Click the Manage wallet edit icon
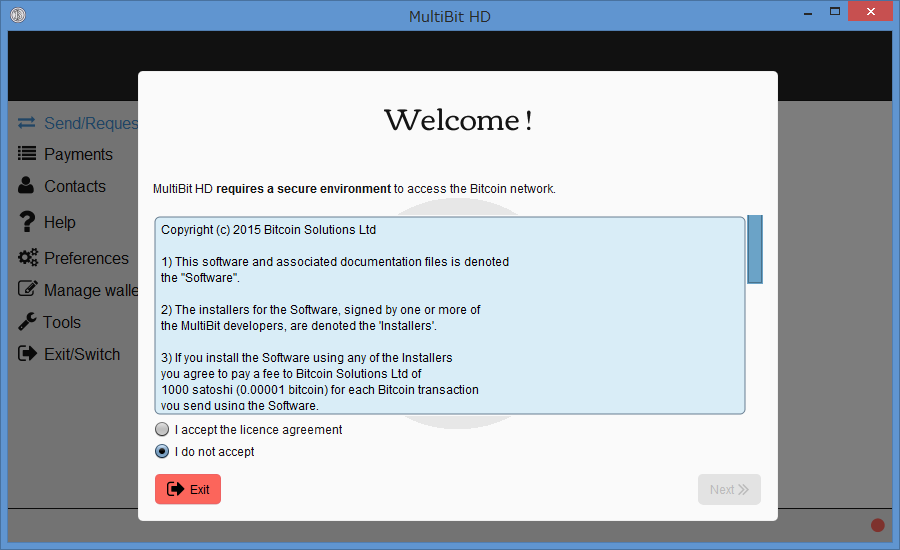900x550 pixels. (x=28, y=288)
